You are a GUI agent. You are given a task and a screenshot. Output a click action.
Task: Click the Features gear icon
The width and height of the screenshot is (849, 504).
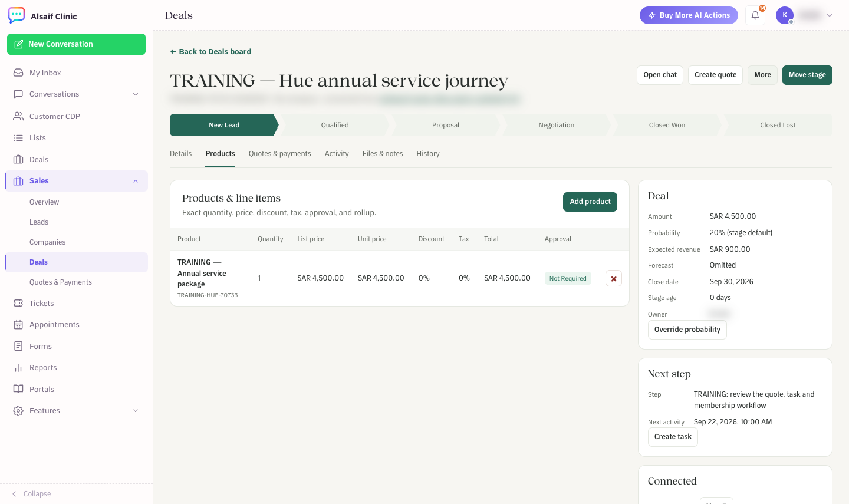pyautogui.click(x=18, y=411)
